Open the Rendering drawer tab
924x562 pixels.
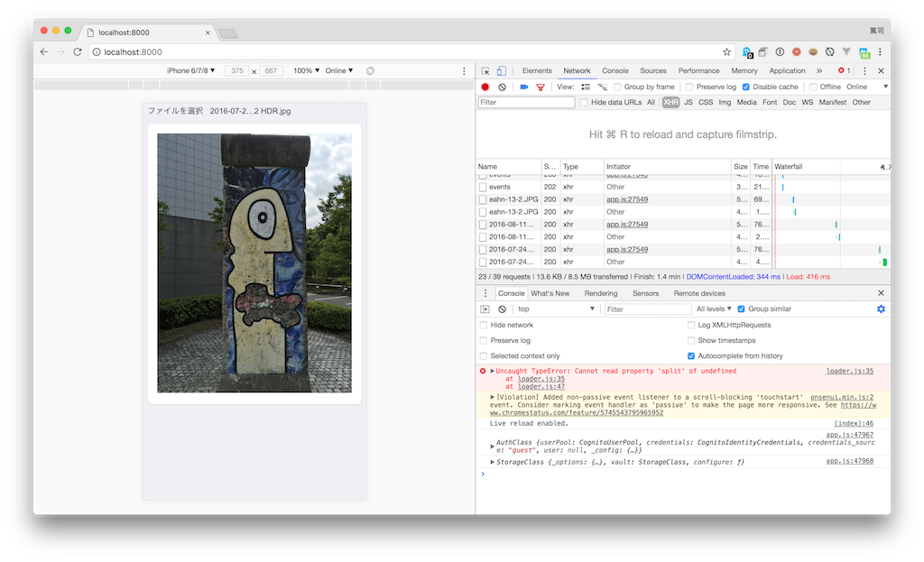click(x=600, y=293)
